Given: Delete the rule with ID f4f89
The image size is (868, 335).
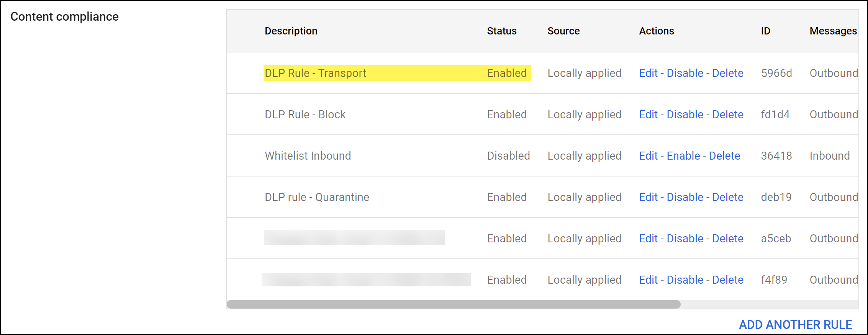Looking at the screenshot, I should click(x=727, y=280).
